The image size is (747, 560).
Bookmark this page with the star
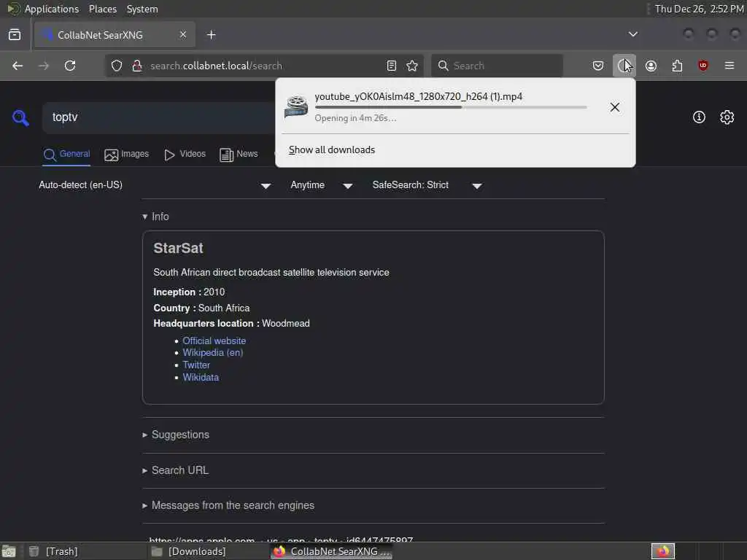tap(413, 66)
